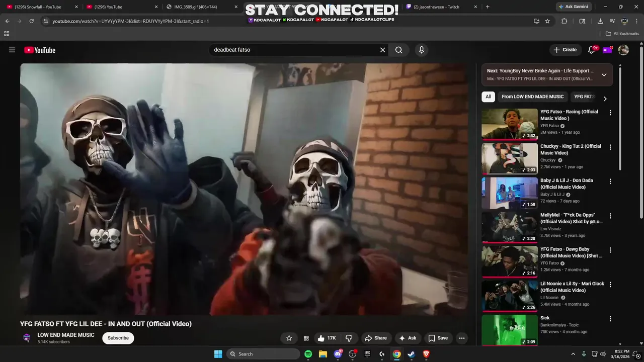The height and width of the screenshot is (362, 644).
Task: Open Baby J & Lil J Don Dada thumbnail
Action: pos(510,193)
